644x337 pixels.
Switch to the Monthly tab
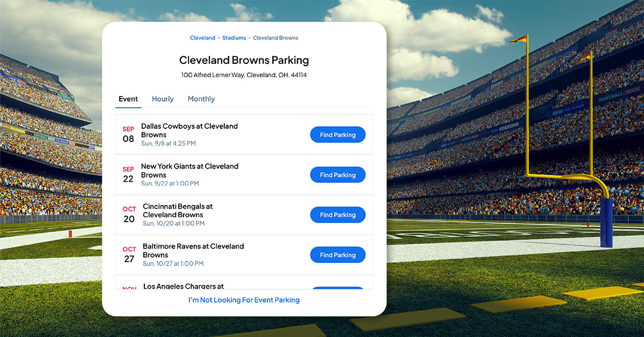pyautogui.click(x=201, y=99)
